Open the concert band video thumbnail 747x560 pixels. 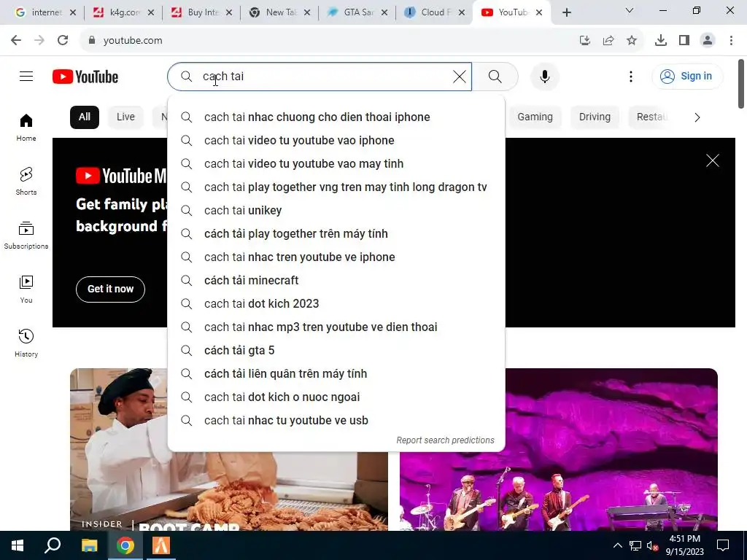click(x=558, y=449)
